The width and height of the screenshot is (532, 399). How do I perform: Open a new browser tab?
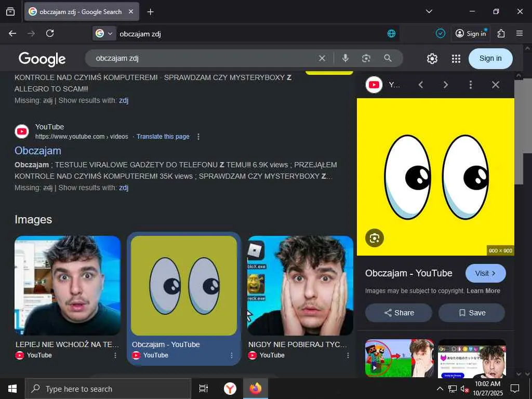pos(150,12)
